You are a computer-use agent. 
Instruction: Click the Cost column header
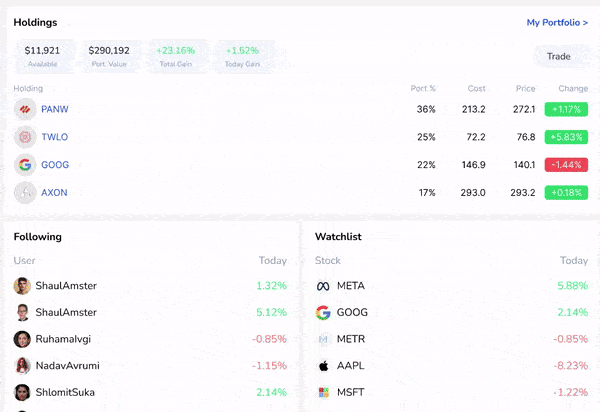point(476,88)
